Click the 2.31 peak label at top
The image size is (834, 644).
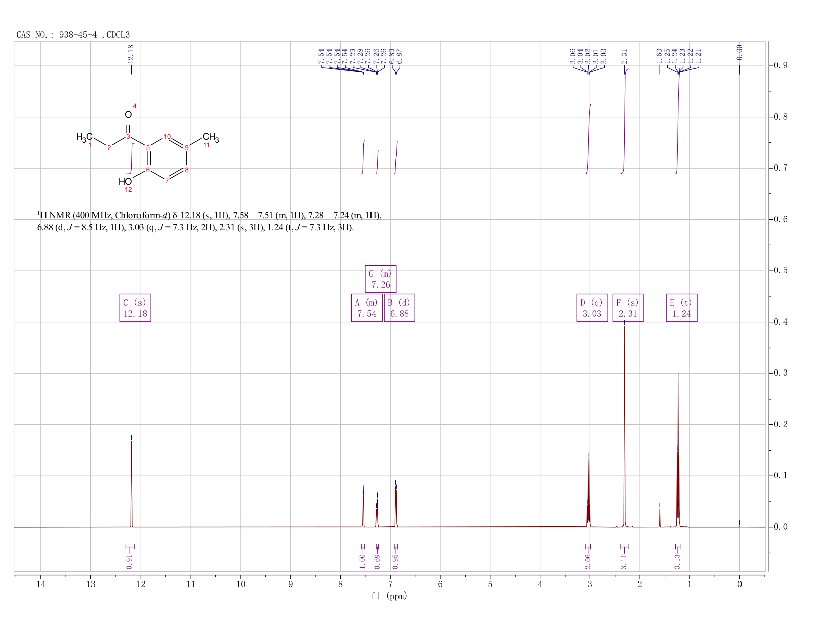(624, 56)
